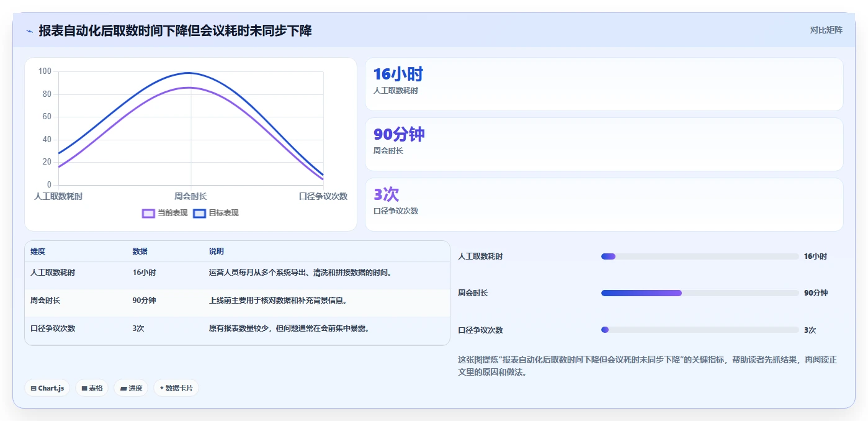Click the 16小时 cell in the table

pyautogui.click(x=144, y=273)
